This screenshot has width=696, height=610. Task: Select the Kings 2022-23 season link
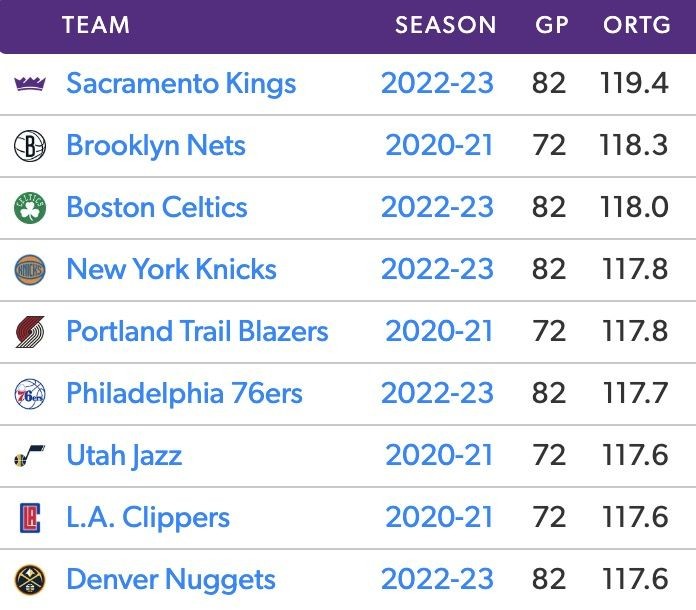(x=437, y=83)
